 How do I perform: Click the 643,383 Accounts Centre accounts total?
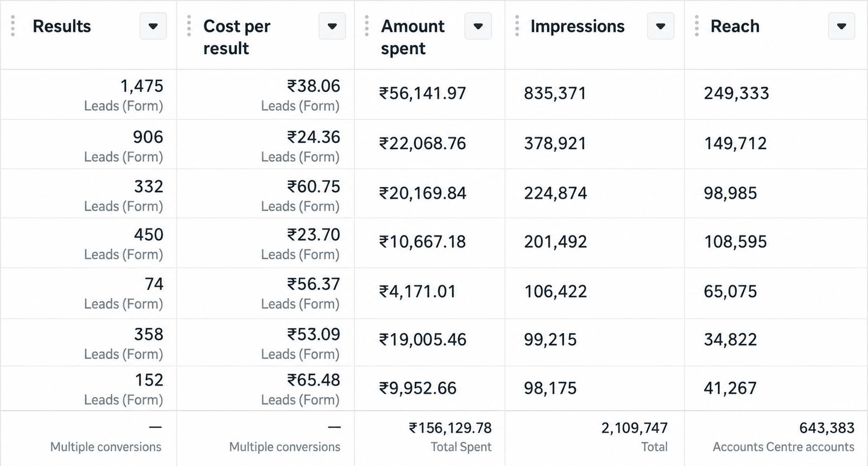click(784, 437)
